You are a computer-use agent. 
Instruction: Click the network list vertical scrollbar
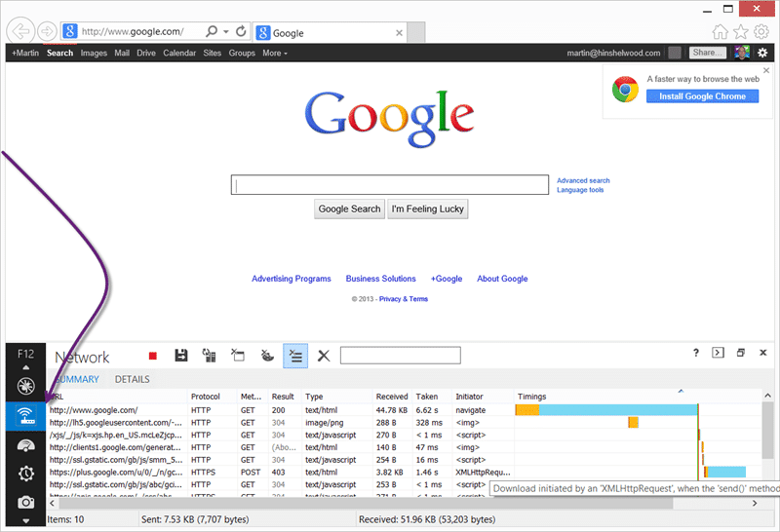(x=767, y=431)
